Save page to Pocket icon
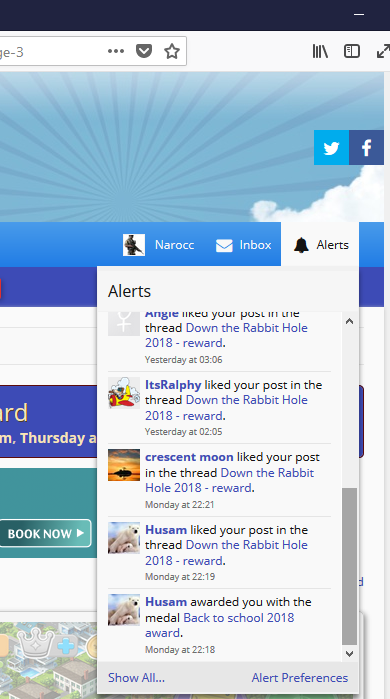Image resolution: width=390 pixels, height=699 pixels. tap(144, 51)
